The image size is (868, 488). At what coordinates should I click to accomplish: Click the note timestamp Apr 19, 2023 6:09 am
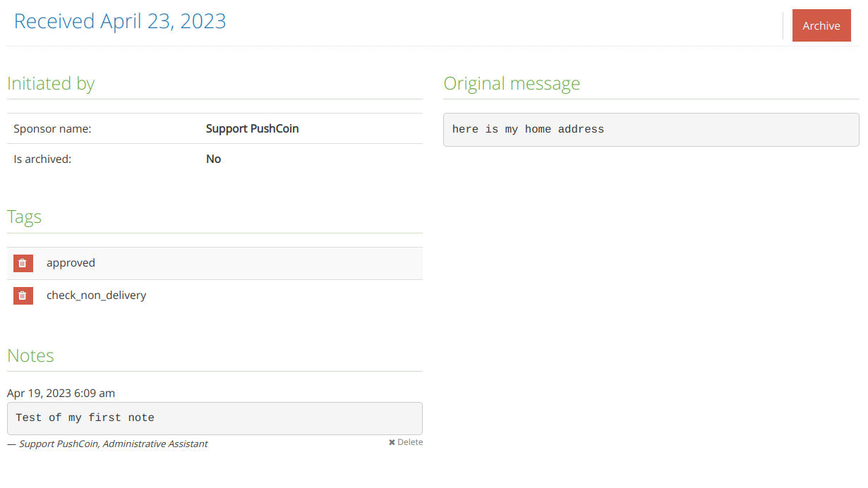pyautogui.click(x=61, y=393)
